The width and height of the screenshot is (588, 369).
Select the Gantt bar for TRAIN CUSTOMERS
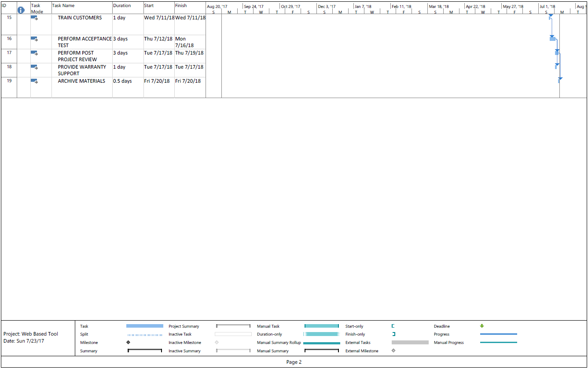click(x=551, y=18)
